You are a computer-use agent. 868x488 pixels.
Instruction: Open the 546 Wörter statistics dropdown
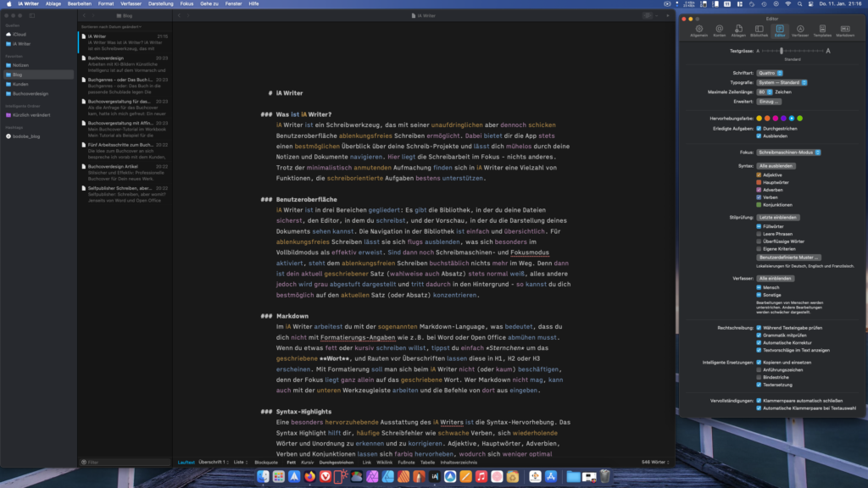pos(655,462)
